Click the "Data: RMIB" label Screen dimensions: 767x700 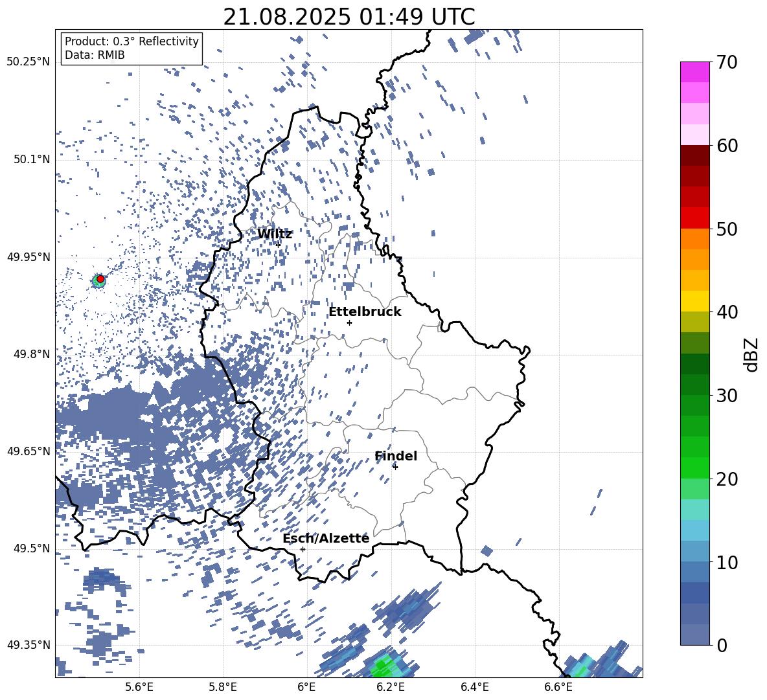[95, 55]
